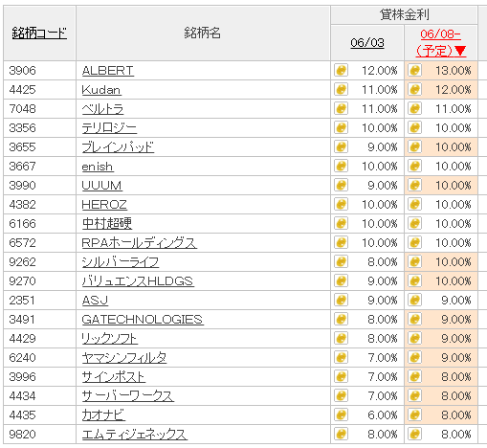Click the 06/08 coin icon for サーバーワークス

[x=415, y=395]
